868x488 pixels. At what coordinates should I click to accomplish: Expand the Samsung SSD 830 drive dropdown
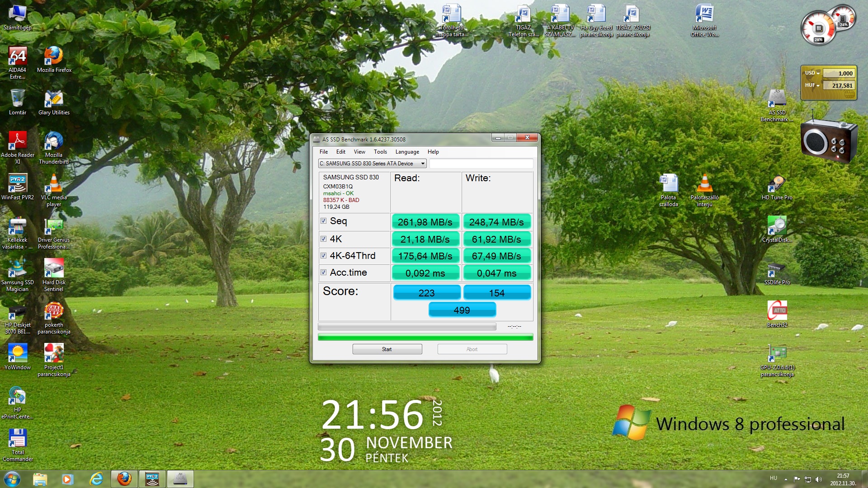[423, 164]
